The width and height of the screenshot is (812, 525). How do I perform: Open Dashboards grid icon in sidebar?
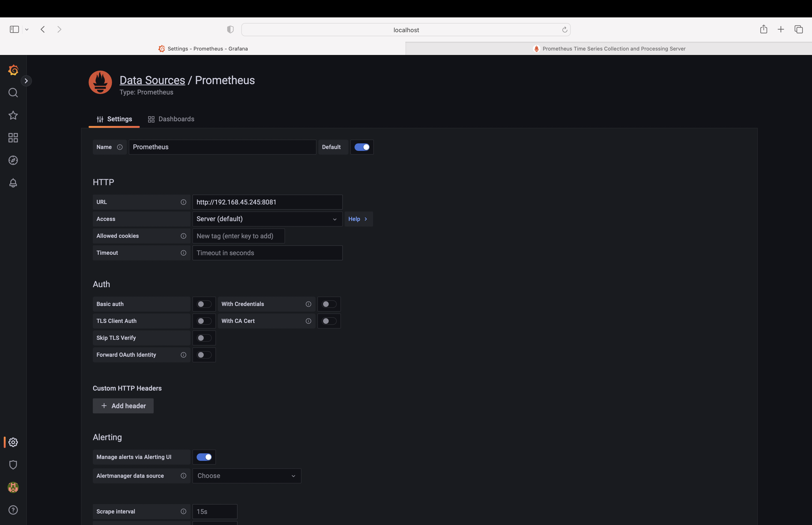pos(13,138)
